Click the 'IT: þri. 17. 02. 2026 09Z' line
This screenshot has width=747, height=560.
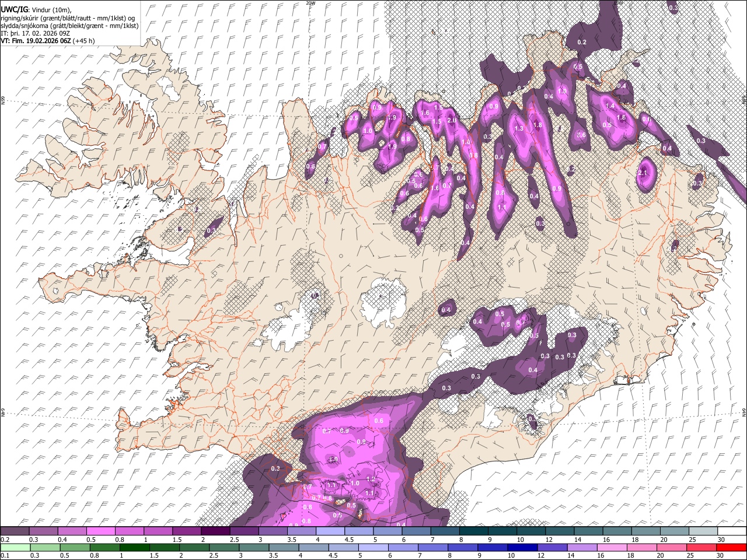click(35, 33)
